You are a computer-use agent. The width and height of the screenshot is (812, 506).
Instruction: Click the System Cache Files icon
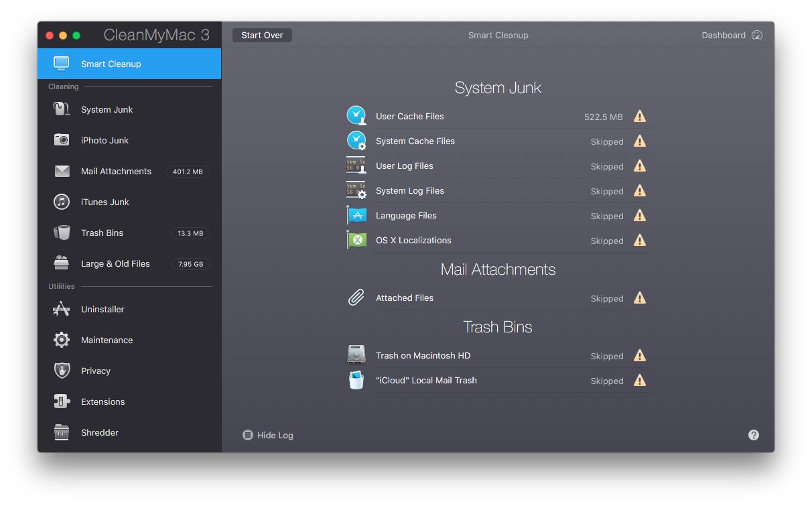[x=356, y=141]
